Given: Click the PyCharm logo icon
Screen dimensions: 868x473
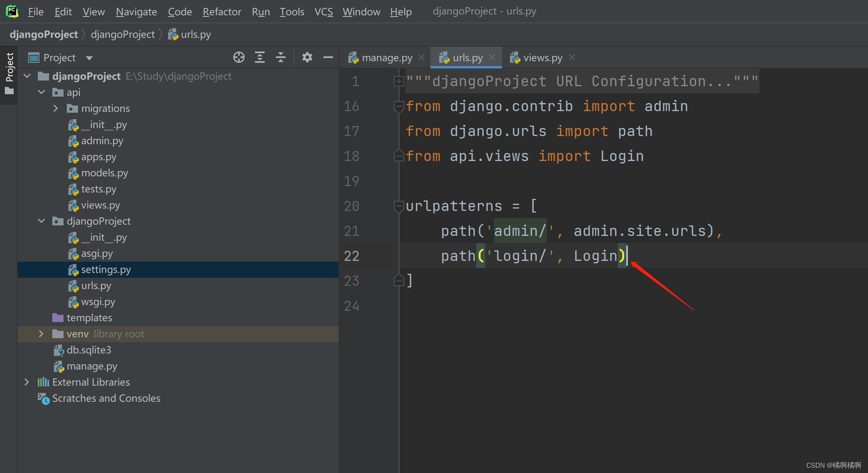Looking at the screenshot, I should coord(12,11).
